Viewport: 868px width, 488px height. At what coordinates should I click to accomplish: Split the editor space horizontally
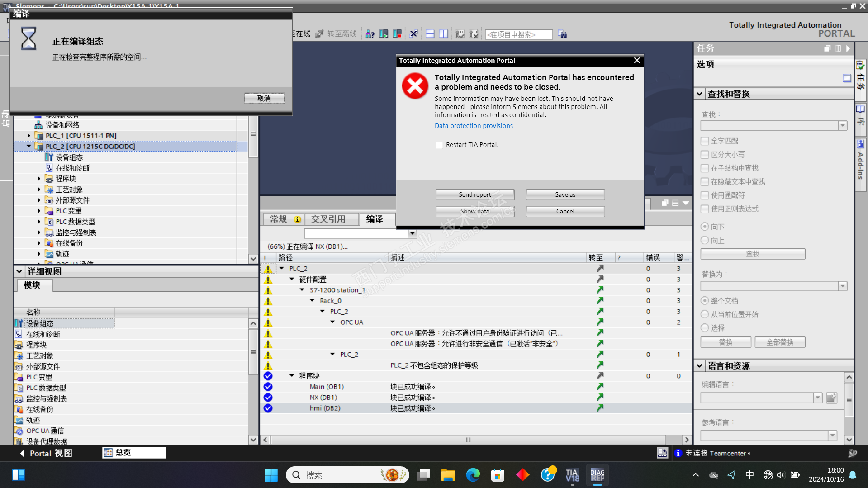click(x=430, y=34)
